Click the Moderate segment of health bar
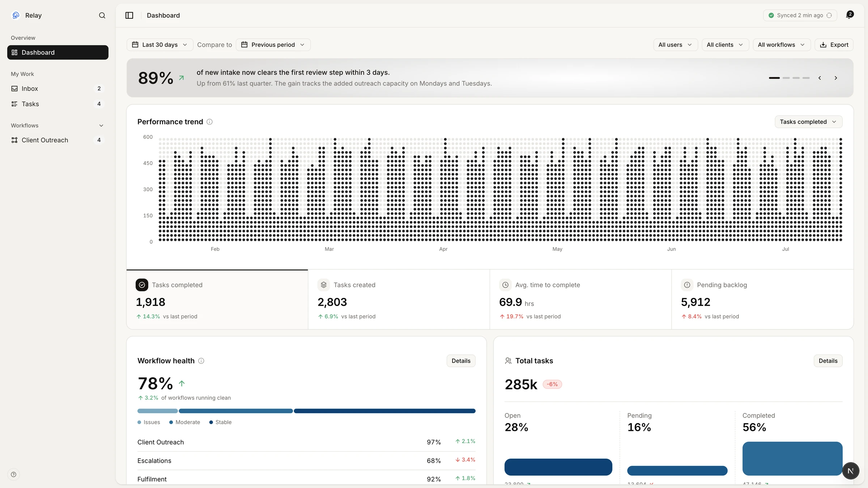 [x=236, y=411]
